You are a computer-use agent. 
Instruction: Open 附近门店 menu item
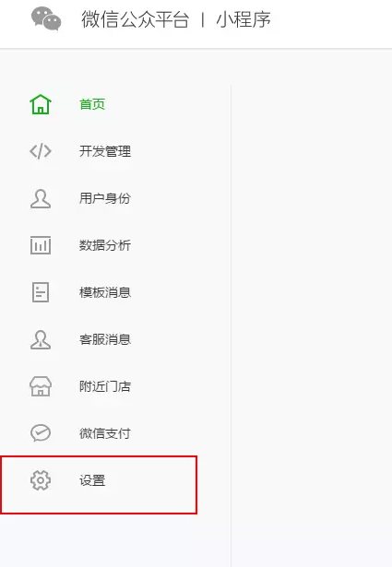(x=105, y=386)
